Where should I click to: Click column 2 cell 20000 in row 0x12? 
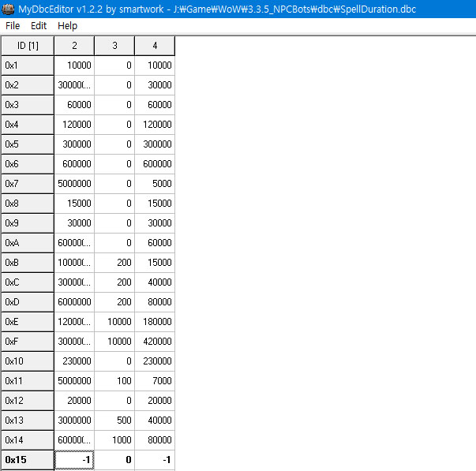[x=74, y=401]
